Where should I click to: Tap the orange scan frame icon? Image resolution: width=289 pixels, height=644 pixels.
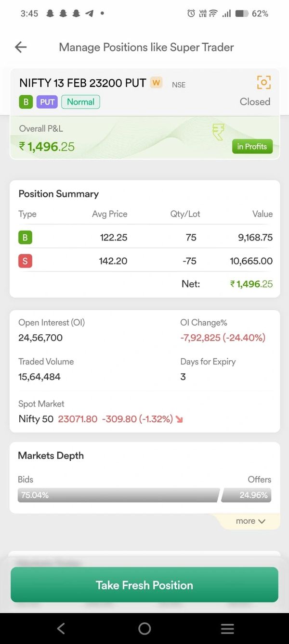click(263, 82)
